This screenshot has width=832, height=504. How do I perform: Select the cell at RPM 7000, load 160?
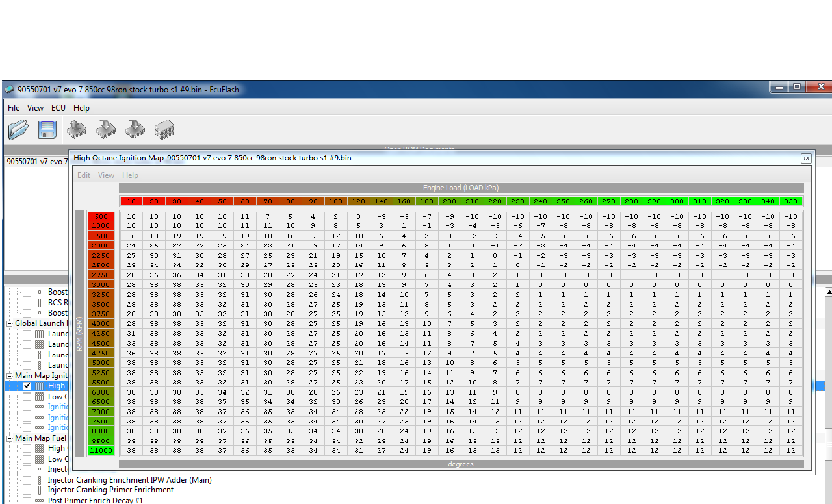[x=404, y=411]
